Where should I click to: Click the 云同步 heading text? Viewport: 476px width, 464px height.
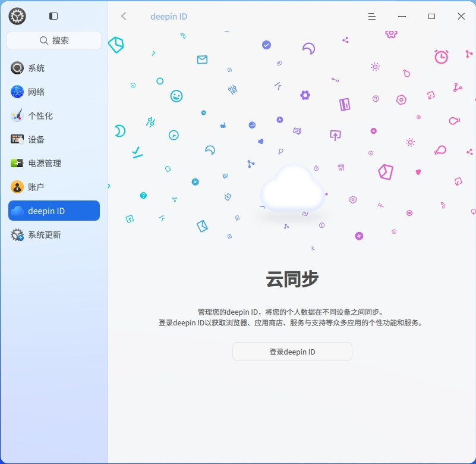292,279
